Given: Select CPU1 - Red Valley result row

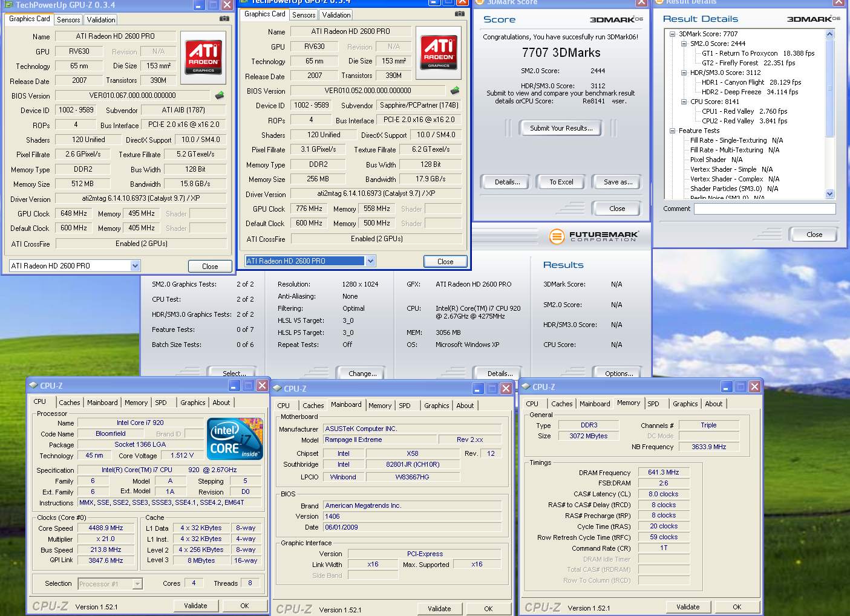Looking at the screenshot, I should coord(744,111).
